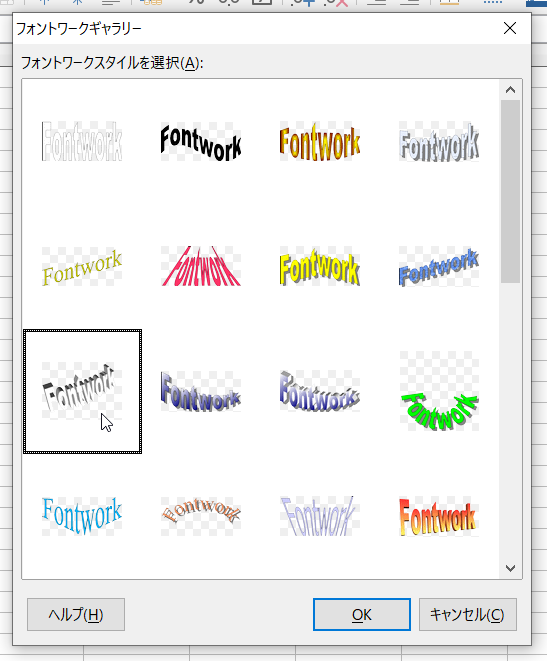Click the フォントワークスタイルを選択 label
The image size is (547, 661).
(x=112, y=63)
